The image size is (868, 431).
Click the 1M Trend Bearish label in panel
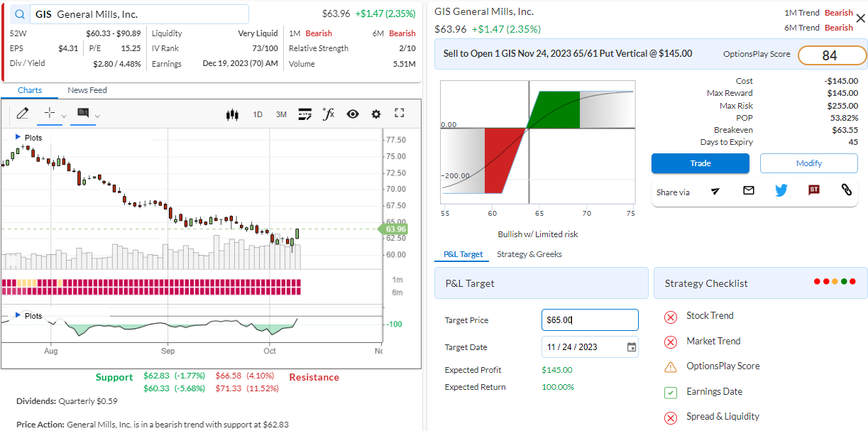pos(818,13)
